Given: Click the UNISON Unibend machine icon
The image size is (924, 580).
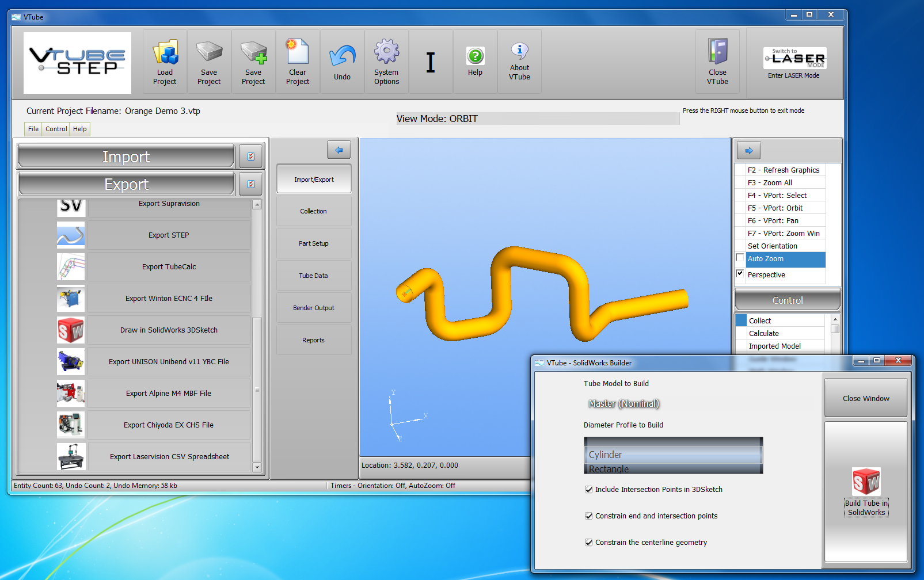Looking at the screenshot, I should click(71, 361).
